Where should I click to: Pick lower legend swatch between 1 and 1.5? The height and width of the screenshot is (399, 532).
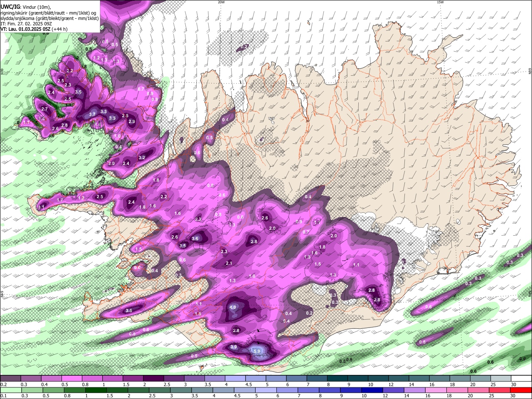pos(96,390)
